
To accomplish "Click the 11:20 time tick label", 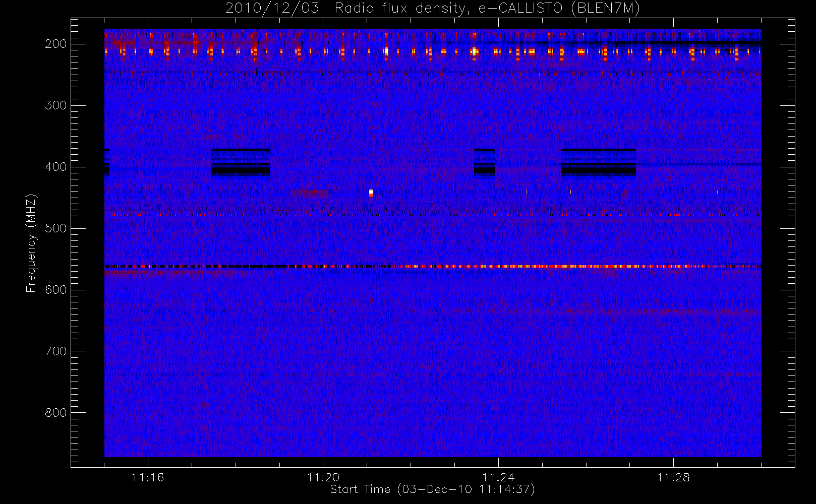I will [323, 477].
